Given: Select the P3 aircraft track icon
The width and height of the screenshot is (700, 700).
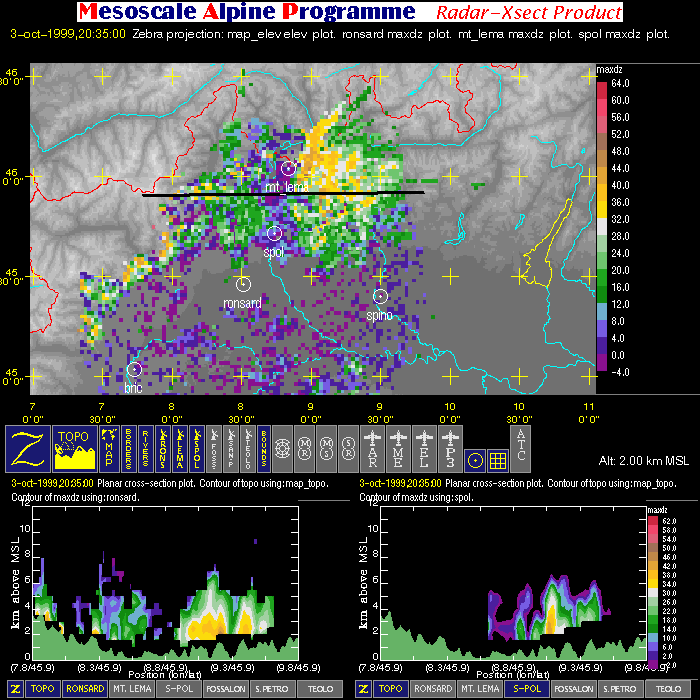Looking at the screenshot, I should point(448,449).
